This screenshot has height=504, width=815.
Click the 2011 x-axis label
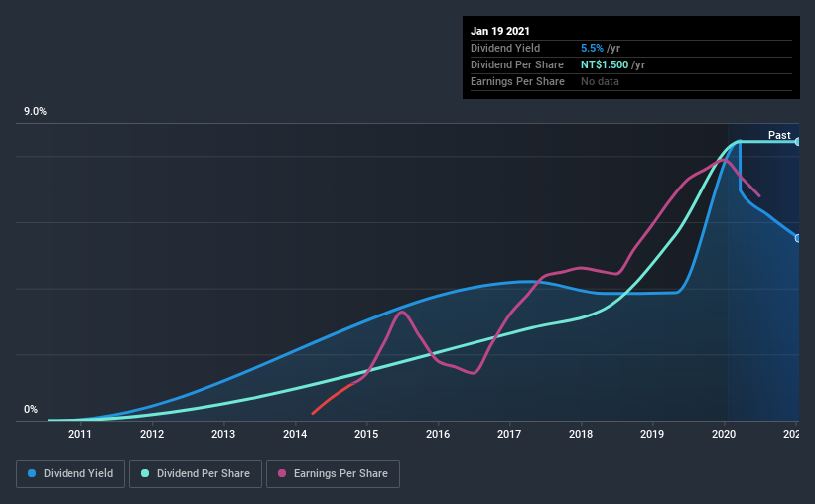point(80,434)
